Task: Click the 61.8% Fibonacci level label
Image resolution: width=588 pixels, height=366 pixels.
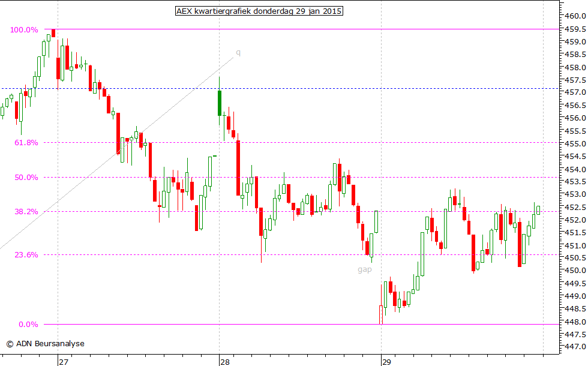Action: 26,143
